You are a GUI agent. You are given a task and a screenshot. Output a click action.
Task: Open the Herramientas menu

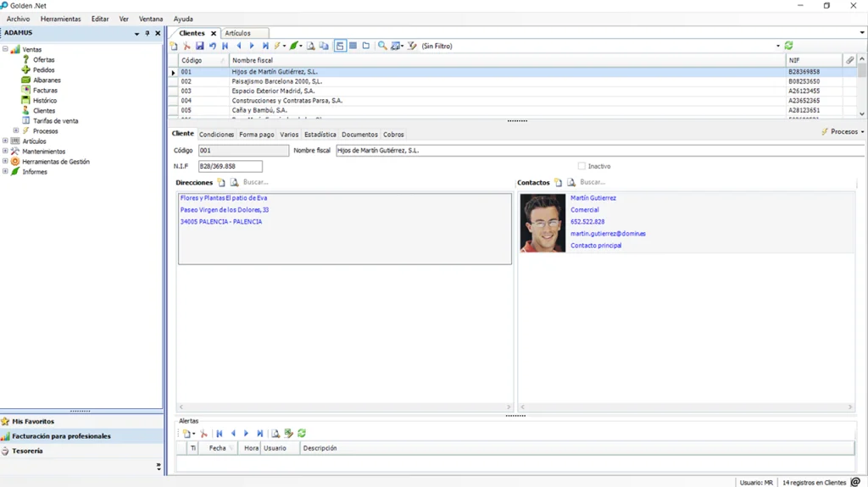(x=60, y=19)
